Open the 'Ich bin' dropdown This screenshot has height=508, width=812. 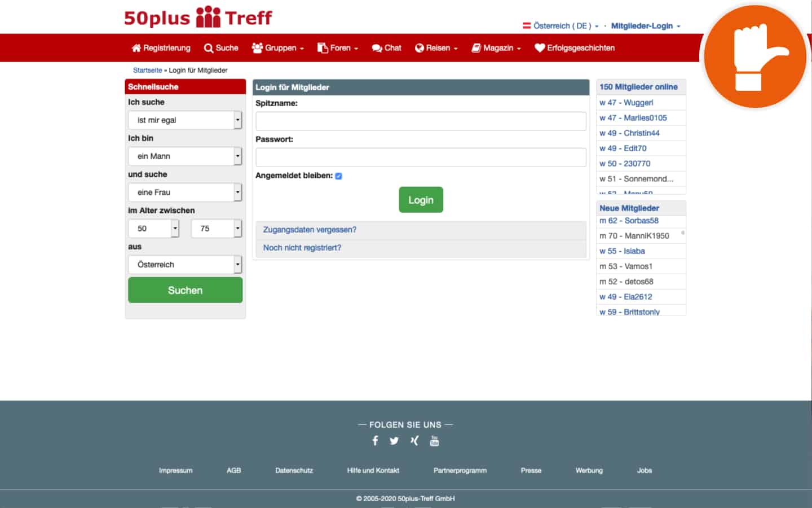click(185, 156)
